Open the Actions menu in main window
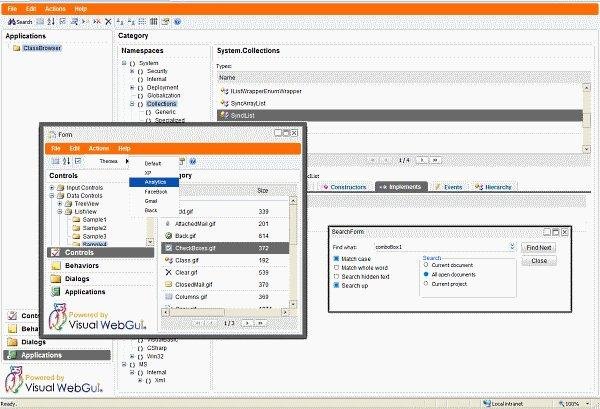Screen dimensions: 600x409 pyautogui.click(x=55, y=8)
